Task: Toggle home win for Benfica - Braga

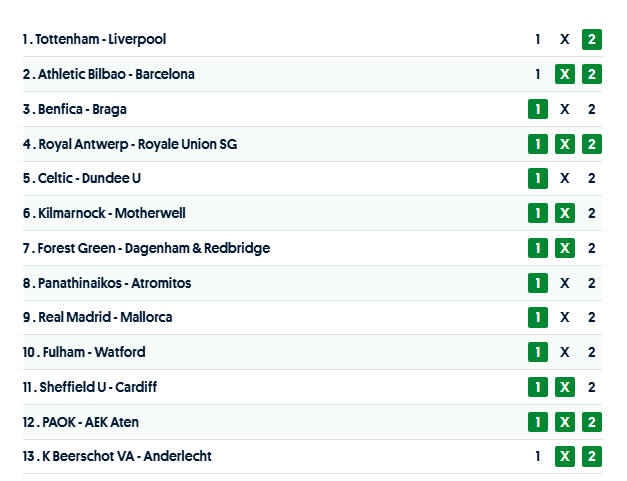Action: [538, 109]
